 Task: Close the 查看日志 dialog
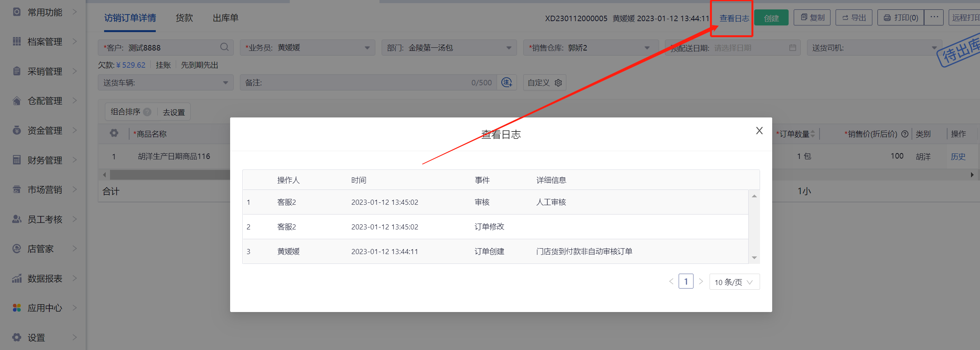point(759,131)
